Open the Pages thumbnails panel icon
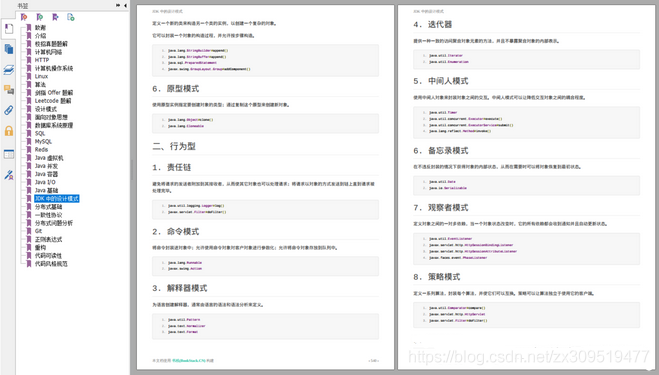This screenshot has height=375, width=659. 8,49
